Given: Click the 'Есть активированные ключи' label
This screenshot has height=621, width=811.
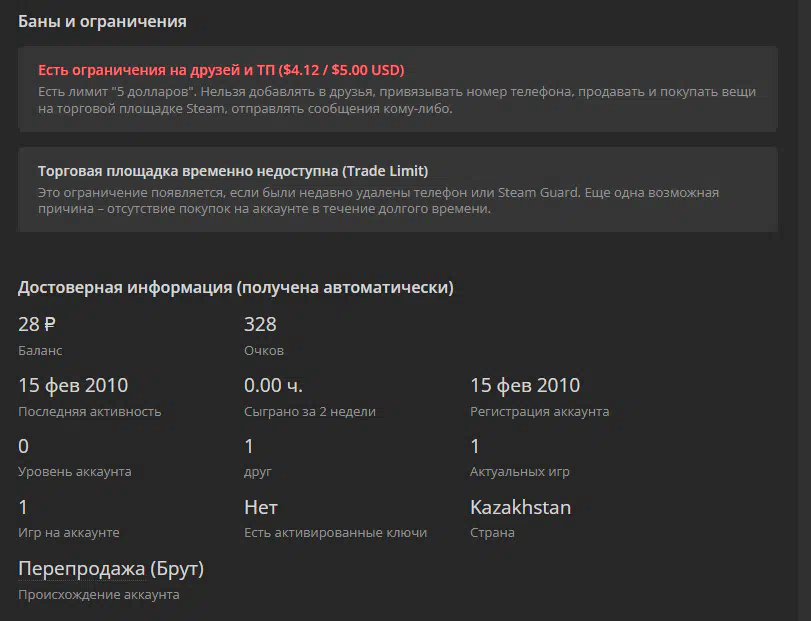Looking at the screenshot, I should [x=336, y=532].
